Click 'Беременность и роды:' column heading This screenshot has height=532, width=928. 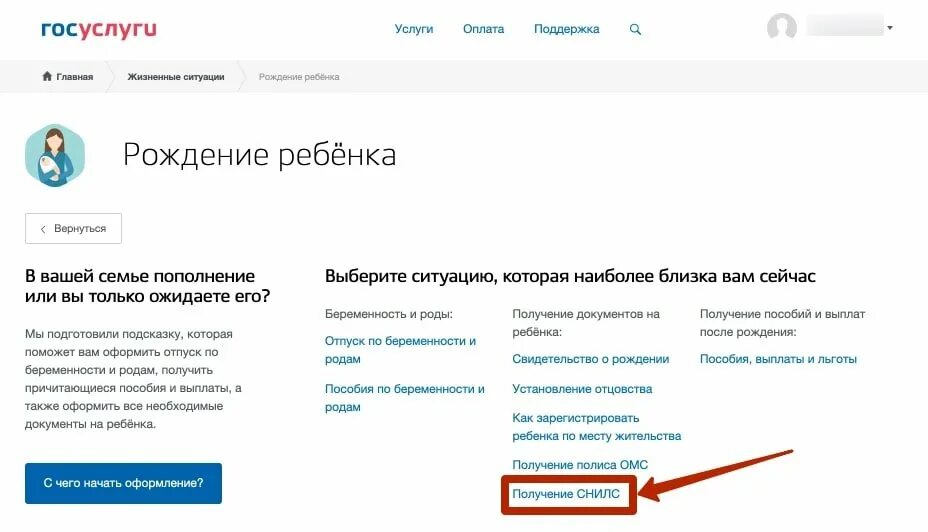pyautogui.click(x=389, y=314)
